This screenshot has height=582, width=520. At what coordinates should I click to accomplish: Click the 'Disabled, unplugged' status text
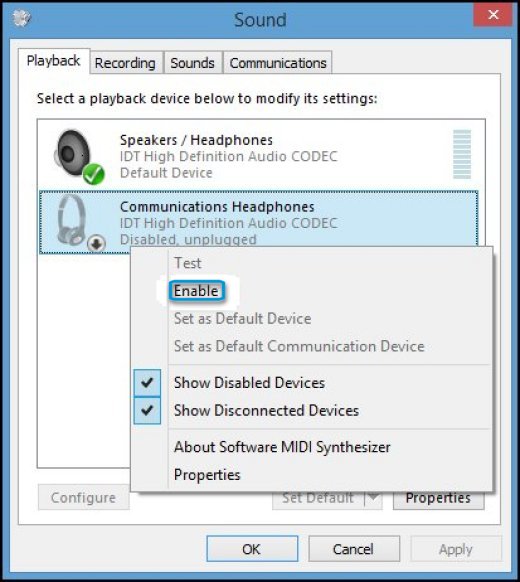point(188,239)
